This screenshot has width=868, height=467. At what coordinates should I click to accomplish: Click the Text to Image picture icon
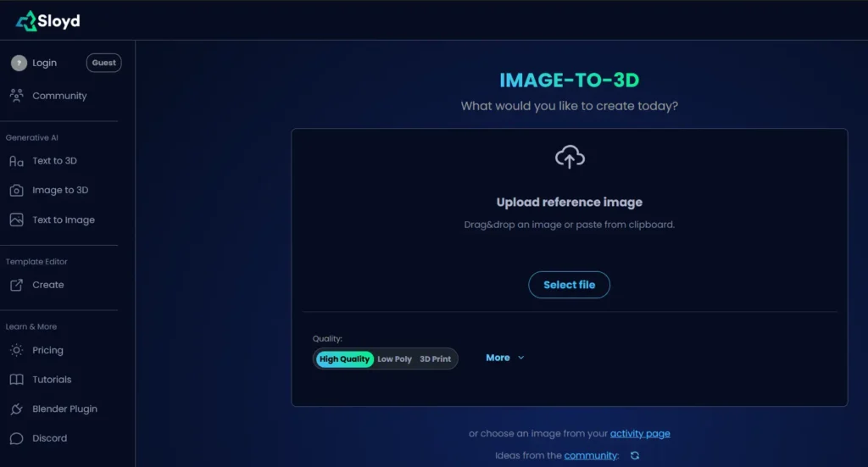pyautogui.click(x=17, y=220)
